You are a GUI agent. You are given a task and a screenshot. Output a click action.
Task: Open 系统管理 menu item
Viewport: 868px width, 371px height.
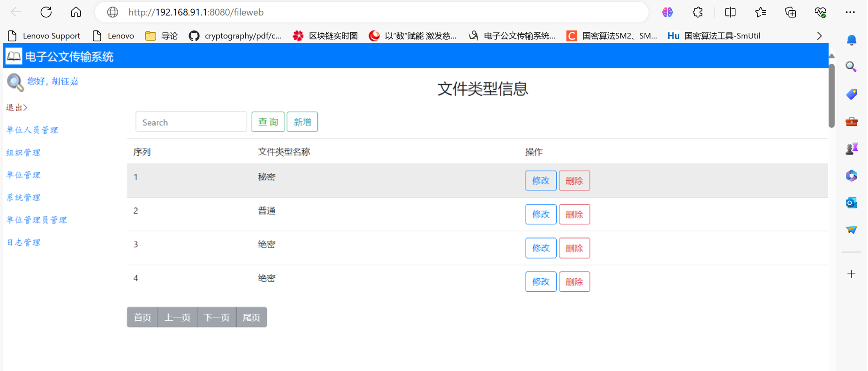(23, 197)
